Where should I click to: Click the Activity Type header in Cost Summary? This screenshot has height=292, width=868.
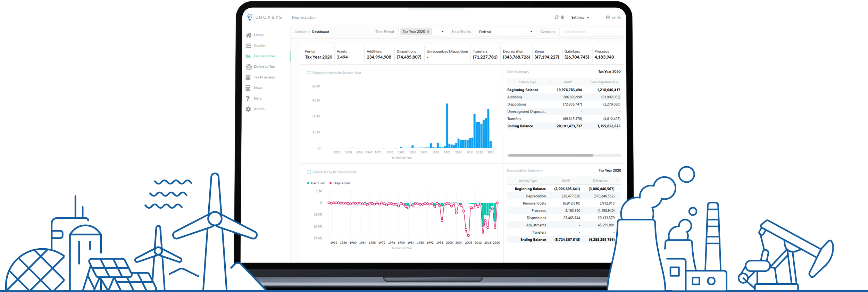527,82
